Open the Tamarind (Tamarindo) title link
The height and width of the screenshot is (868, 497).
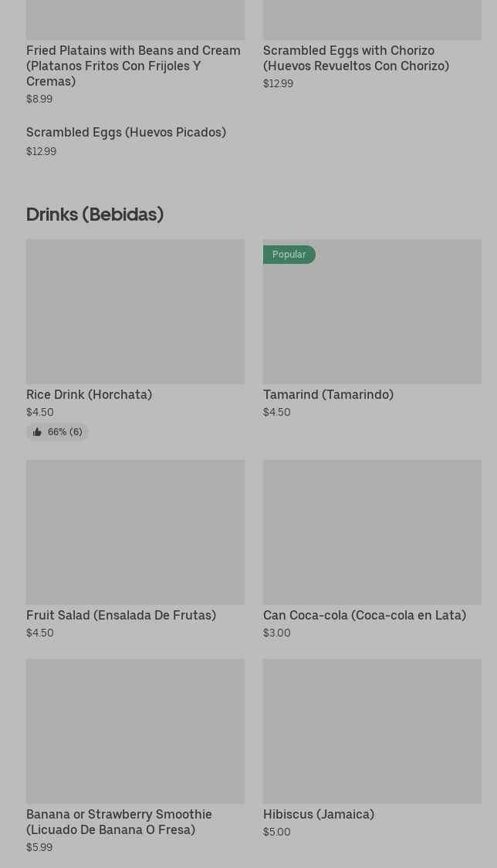328,394
